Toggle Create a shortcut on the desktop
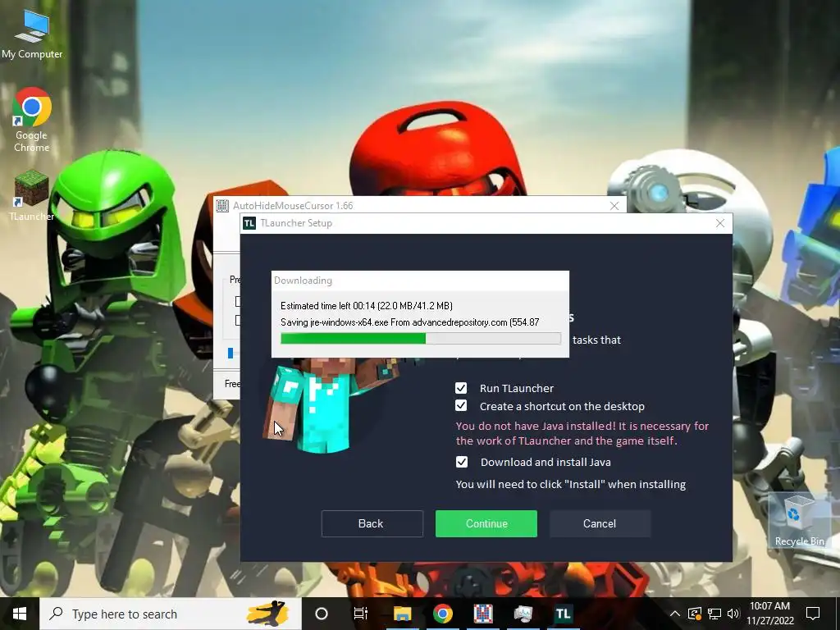 461,405
